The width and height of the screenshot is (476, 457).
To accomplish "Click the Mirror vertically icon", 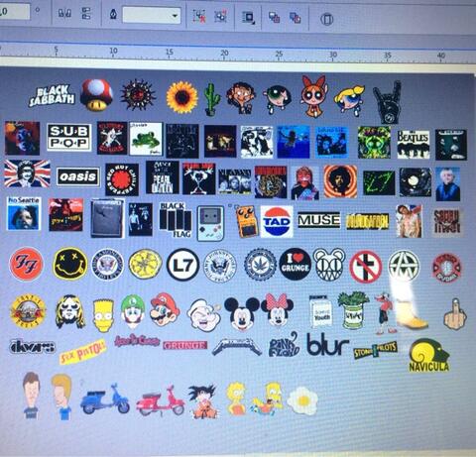I will tap(86, 14).
